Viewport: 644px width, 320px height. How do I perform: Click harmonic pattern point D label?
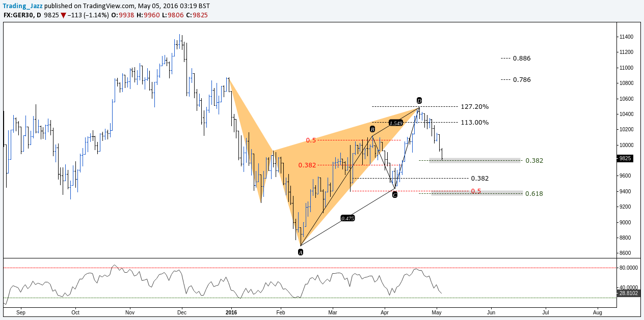point(419,100)
